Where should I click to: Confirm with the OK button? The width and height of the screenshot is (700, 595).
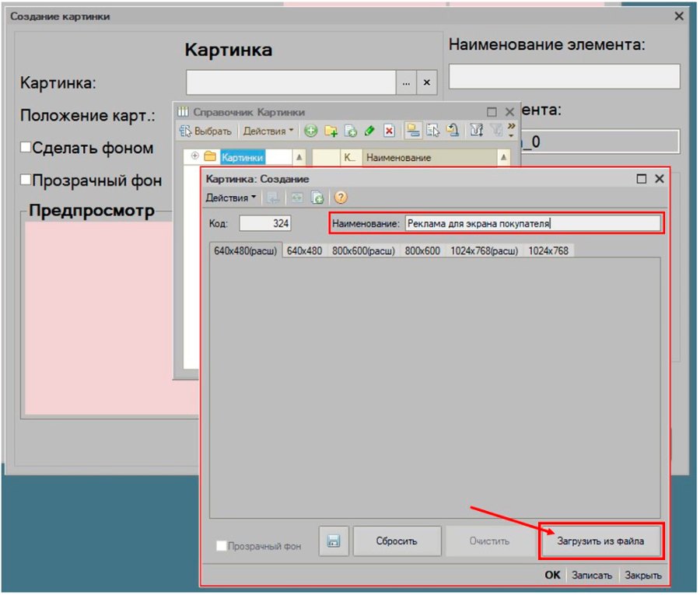point(552,575)
